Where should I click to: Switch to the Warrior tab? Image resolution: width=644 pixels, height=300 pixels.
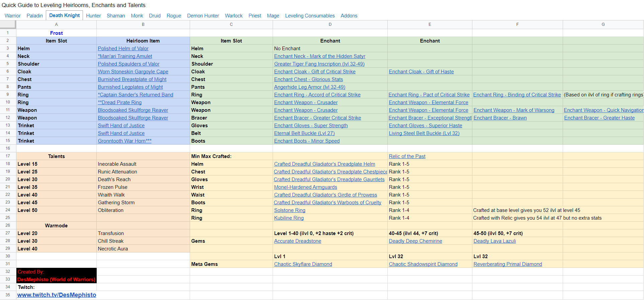(x=13, y=16)
